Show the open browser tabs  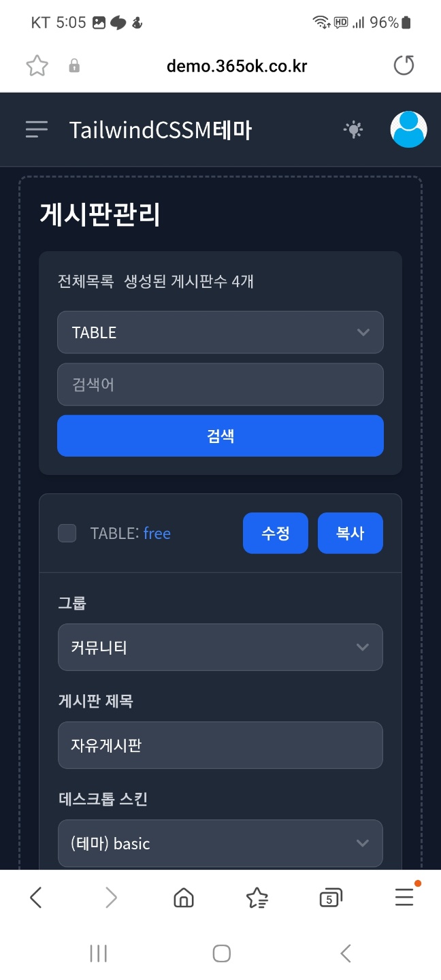330,898
